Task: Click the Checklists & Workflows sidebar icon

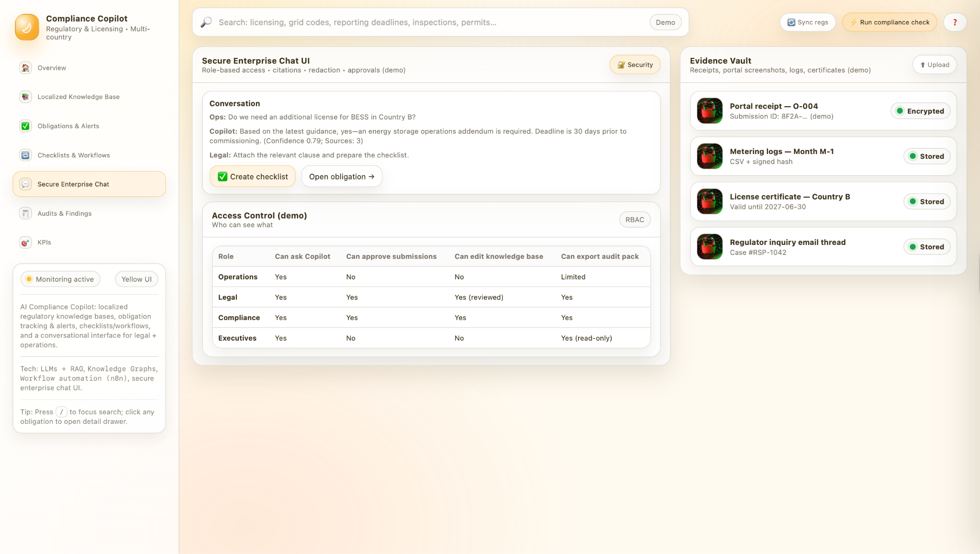Action: click(25, 155)
